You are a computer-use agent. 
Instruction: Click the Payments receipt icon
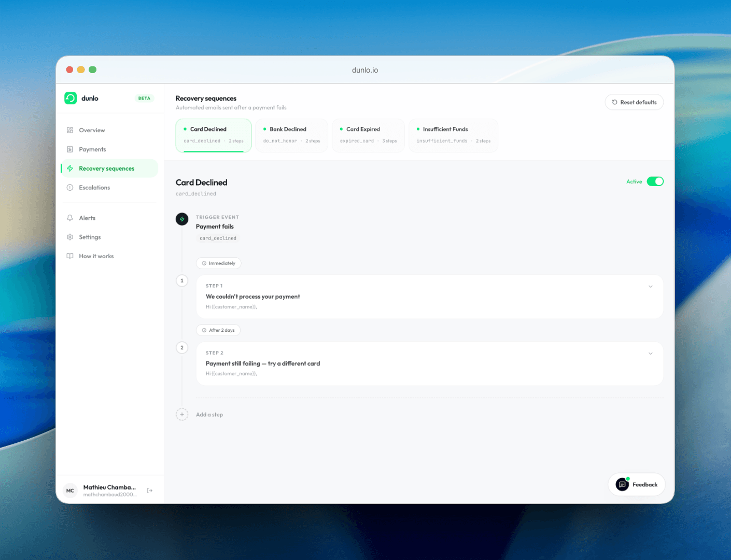[x=70, y=149]
